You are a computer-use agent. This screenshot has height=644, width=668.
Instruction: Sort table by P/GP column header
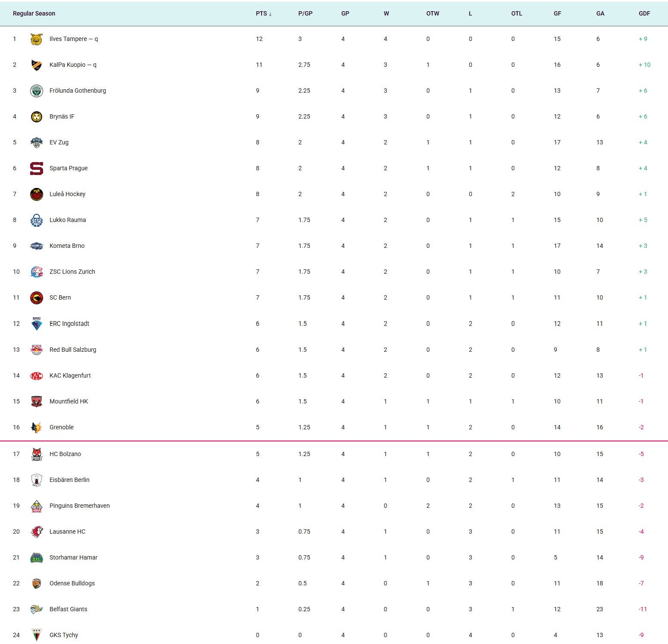click(305, 14)
